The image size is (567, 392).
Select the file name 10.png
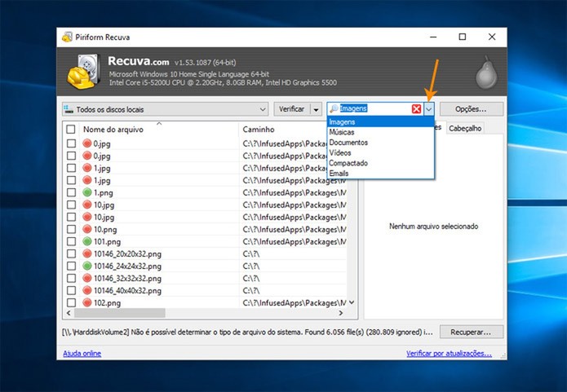105,230
